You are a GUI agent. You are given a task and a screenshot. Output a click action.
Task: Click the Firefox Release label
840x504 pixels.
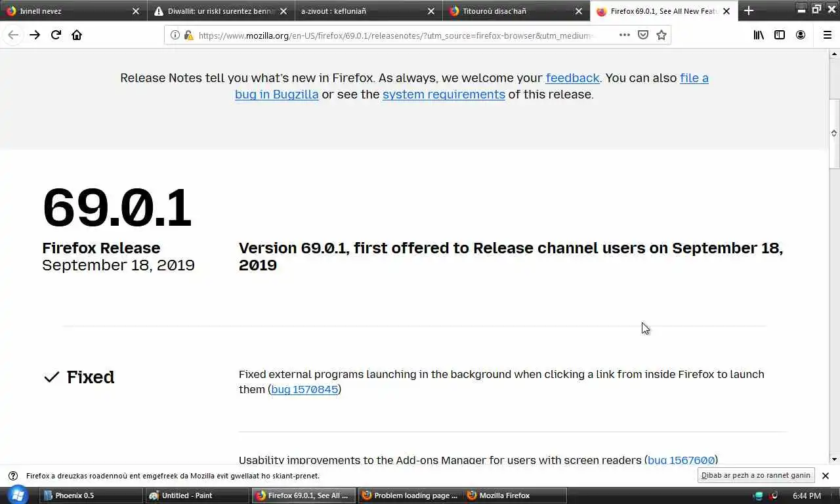click(101, 248)
